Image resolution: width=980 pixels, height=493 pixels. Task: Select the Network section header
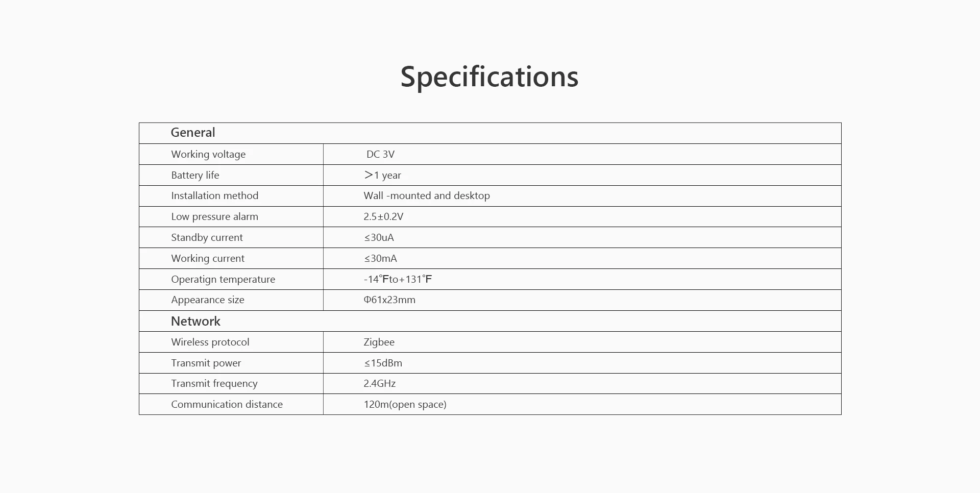click(x=195, y=321)
